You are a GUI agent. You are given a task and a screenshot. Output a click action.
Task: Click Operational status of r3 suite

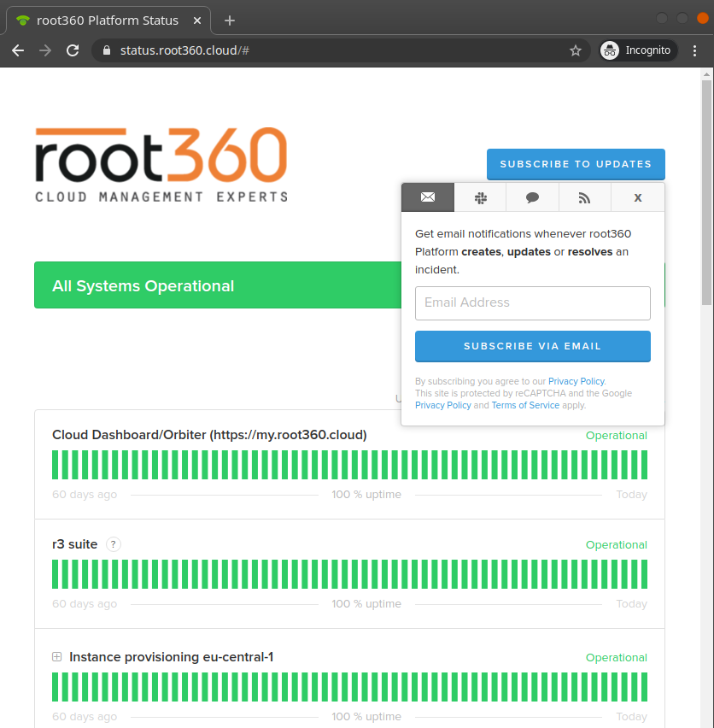click(616, 544)
